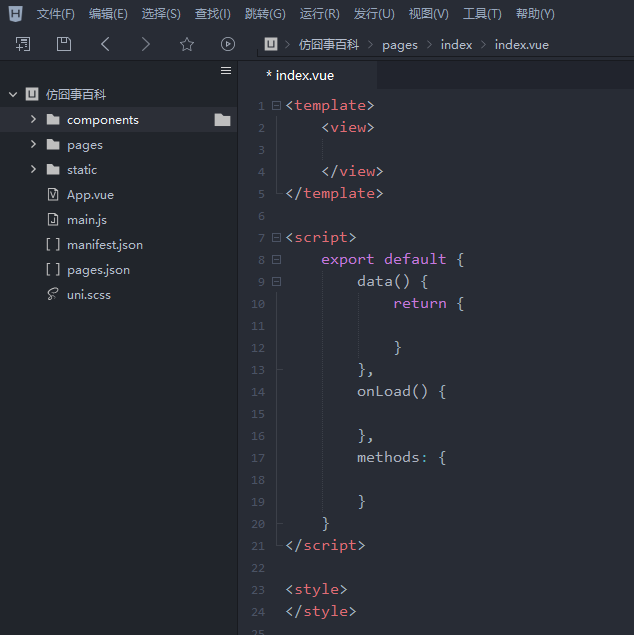
Task: Open the 工具(T) menu
Action: click(x=482, y=14)
